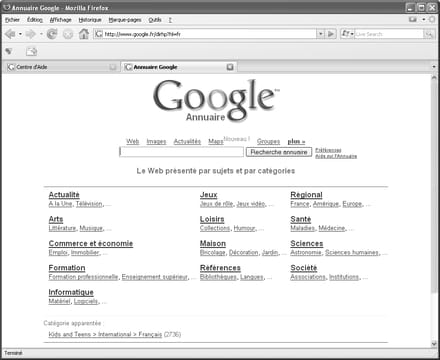Image resolution: width=440 pixels, height=360 pixels.
Task: Open the Actualité category
Action: (x=64, y=195)
